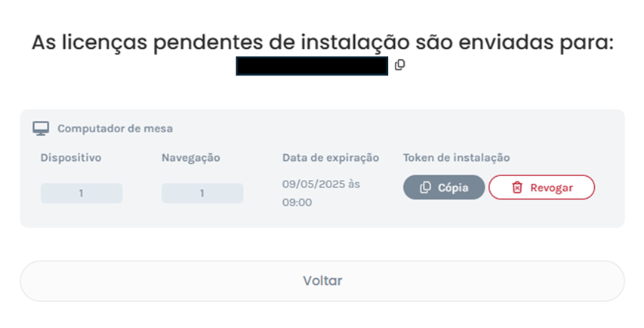Go back using the Voltar button
Screen dimensions: 644x328
(322, 281)
